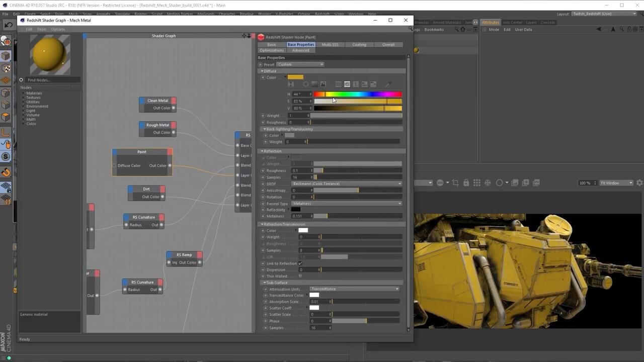Select the Rough Metal node title

tap(157, 125)
